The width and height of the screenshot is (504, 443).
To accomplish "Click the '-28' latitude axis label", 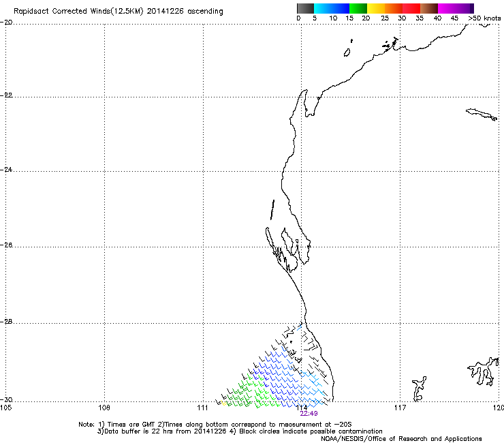I will tap(6, 322).
